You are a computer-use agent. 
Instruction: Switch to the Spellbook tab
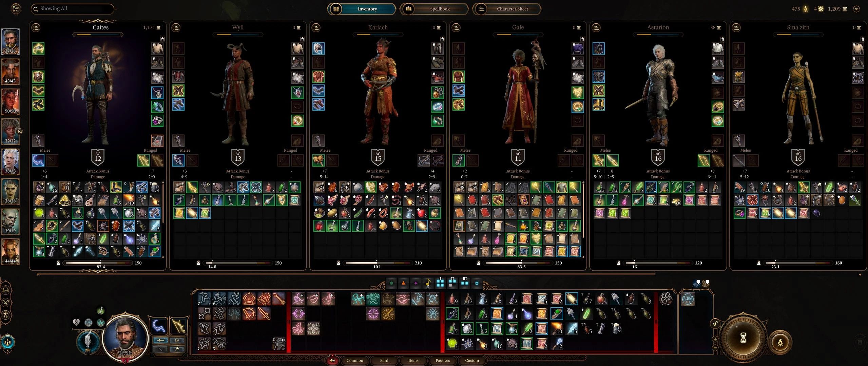click(x=434, y=9)
